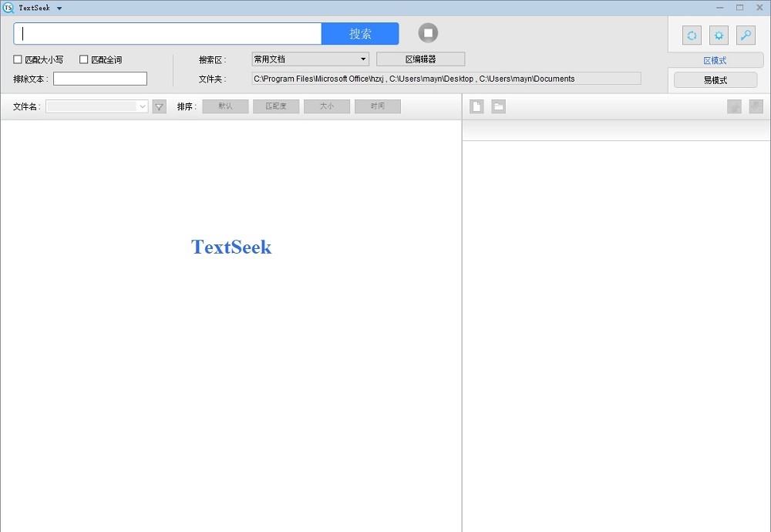The width and height of the screenshot is (771, 532).
Task: Open the TextSeek title dropdown arrow
Action: click(x=59, y=8)
